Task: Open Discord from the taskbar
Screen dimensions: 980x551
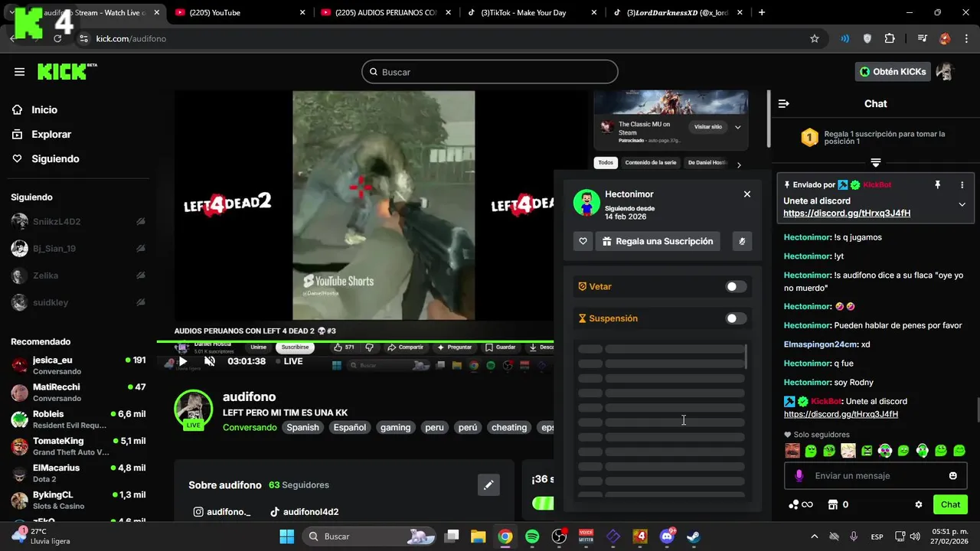Action: point(667,536)
